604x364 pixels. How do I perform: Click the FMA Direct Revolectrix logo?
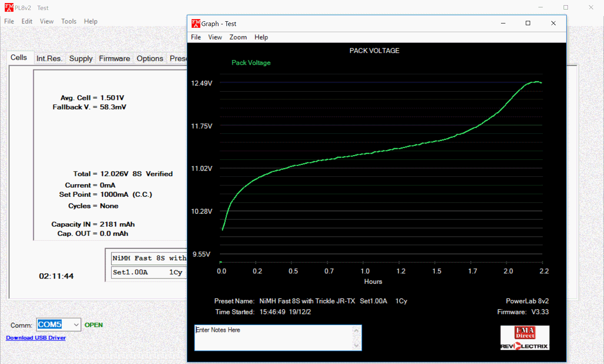(525, 338)
